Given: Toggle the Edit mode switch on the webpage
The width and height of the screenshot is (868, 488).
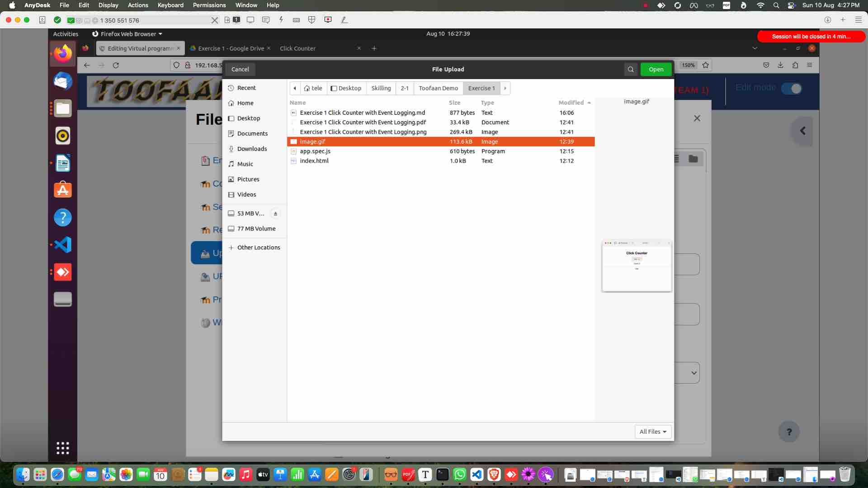Looking at the screenshot, I should [x=792, y=89].
